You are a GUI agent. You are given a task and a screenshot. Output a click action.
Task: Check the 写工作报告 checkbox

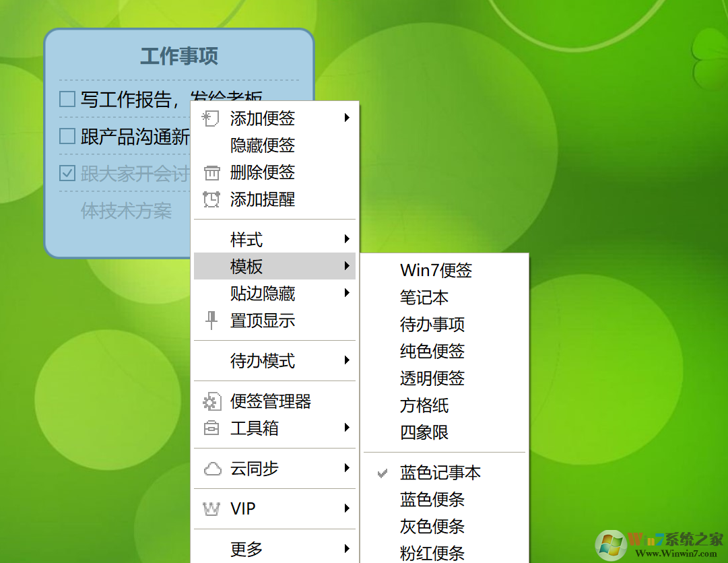coord(67,98)
